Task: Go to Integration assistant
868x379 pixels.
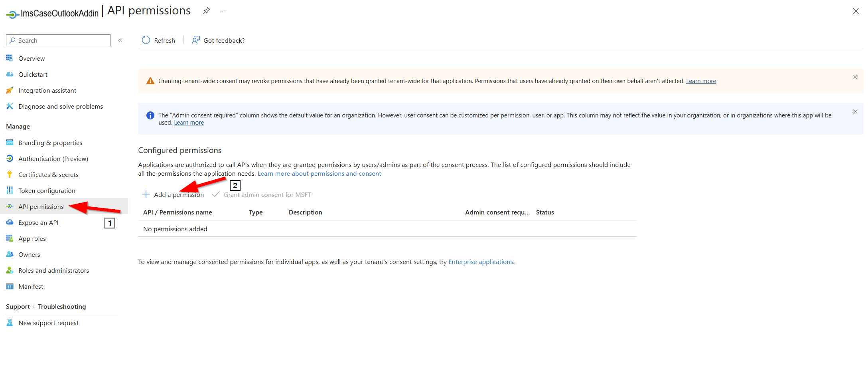Action: (x=47, y=90)
